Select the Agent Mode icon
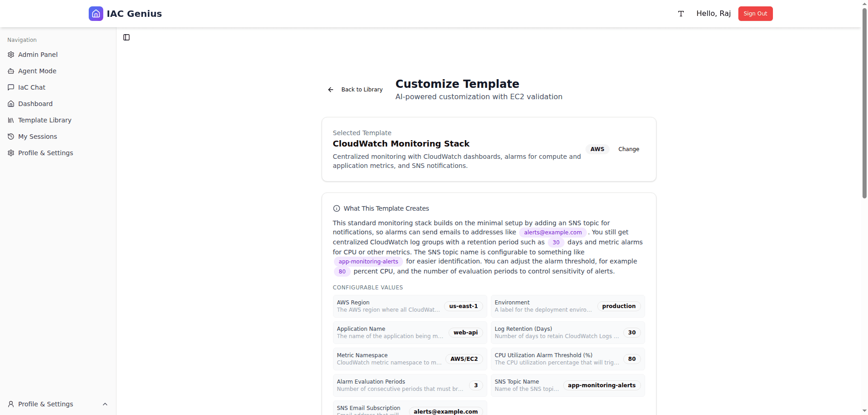This screenshot has width=868, height=415. [x=11, y=71]
